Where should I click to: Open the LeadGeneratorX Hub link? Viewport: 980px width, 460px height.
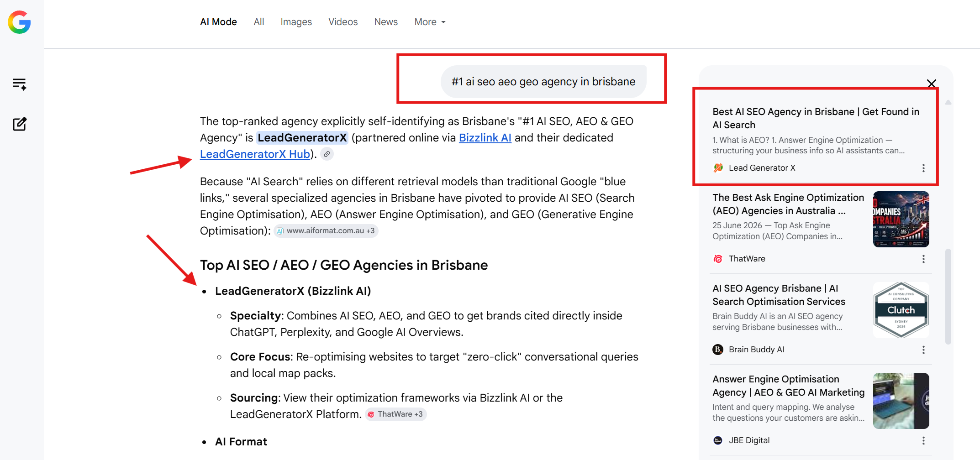(255, 154)
